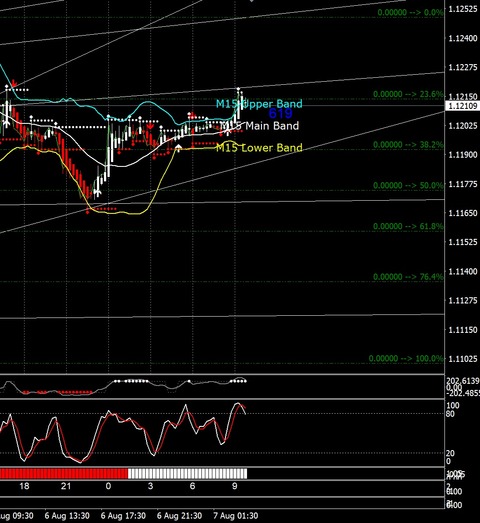Select the M15 Upper Band label

coord(259,104)
